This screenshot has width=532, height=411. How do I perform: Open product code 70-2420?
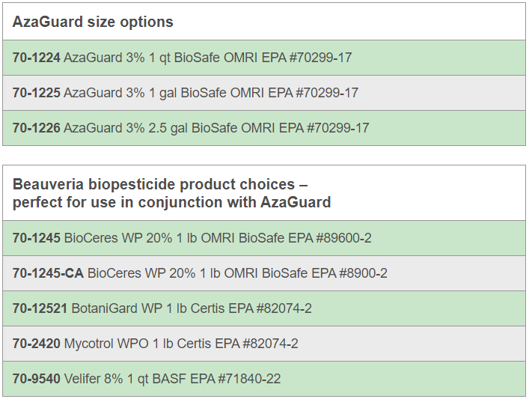coord(37,344)
